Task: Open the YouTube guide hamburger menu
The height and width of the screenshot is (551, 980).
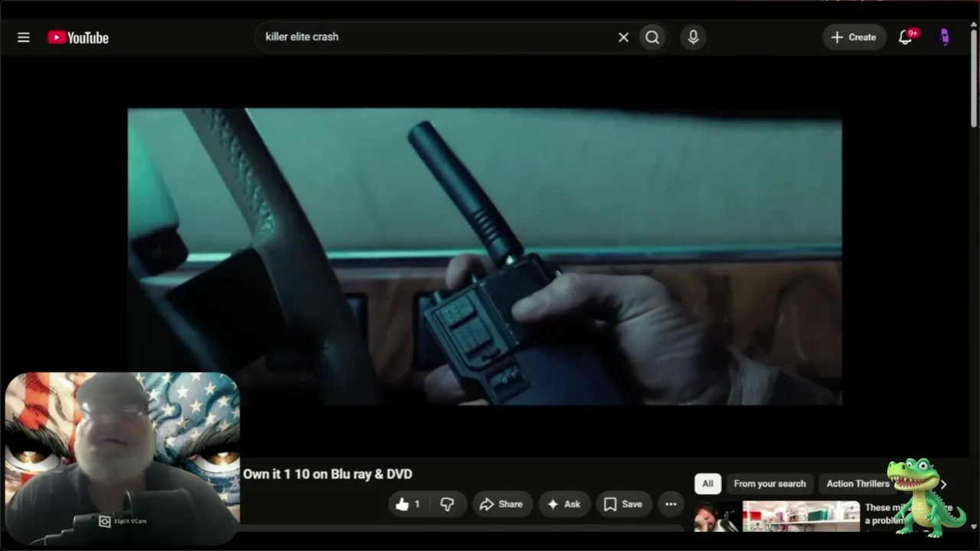Action: point(24,37)
